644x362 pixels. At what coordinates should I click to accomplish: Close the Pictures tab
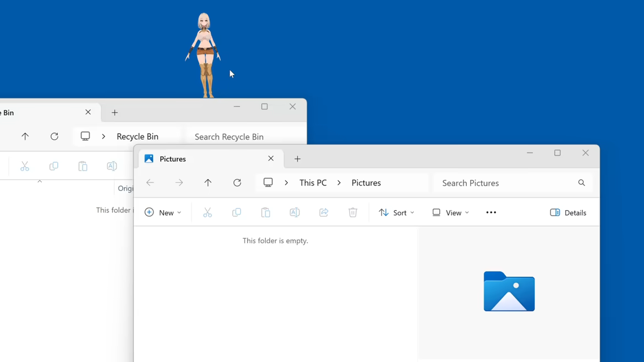[271, 158]
